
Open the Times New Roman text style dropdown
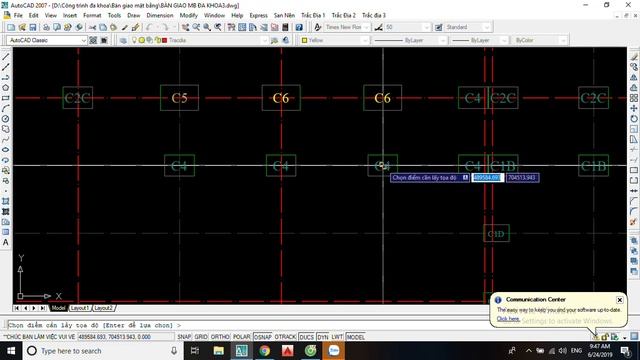click(366, 27)
